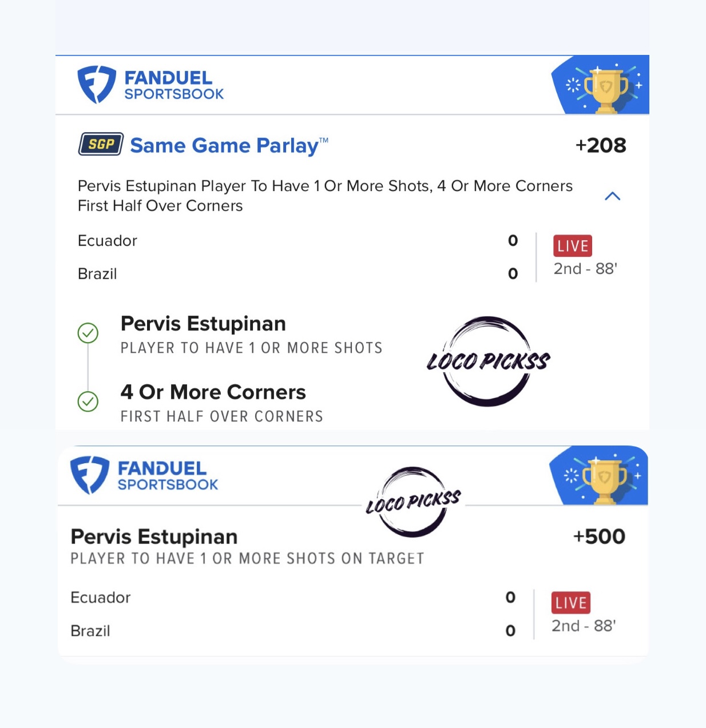
Task: Click the FanDuel shield logo on the top card
Action: [96, 85]
